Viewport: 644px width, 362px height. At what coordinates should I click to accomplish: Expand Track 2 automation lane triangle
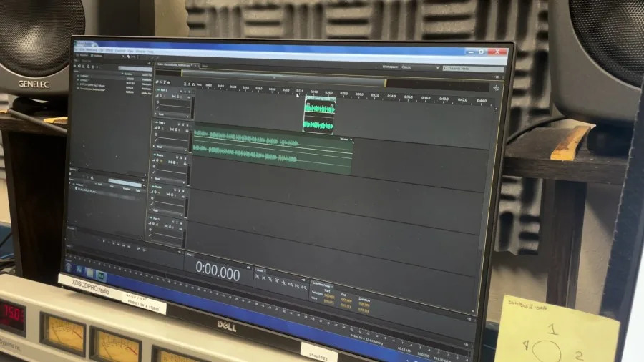click(154, 146)
